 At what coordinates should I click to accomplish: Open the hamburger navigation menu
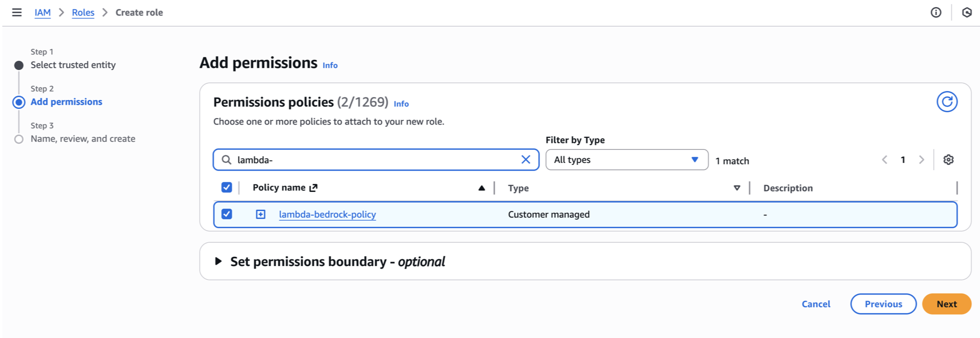pyautogui.click(x=17, y=12)
